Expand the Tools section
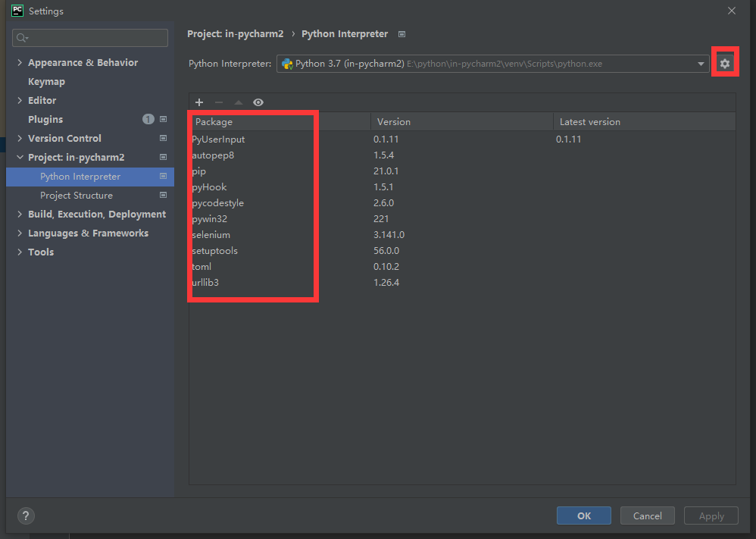Image resolution: width=756 pixels, height=539 pixels. coord(20,252)
